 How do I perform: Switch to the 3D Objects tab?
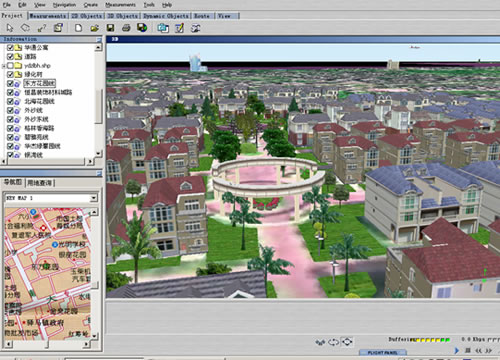click(123, 16)
